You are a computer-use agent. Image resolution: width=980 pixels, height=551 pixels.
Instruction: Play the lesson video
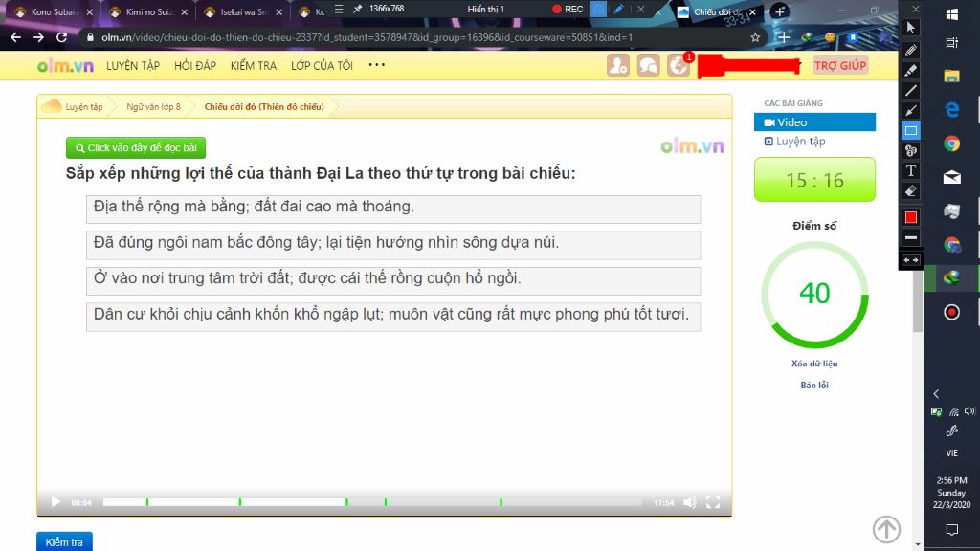[56, 501]
